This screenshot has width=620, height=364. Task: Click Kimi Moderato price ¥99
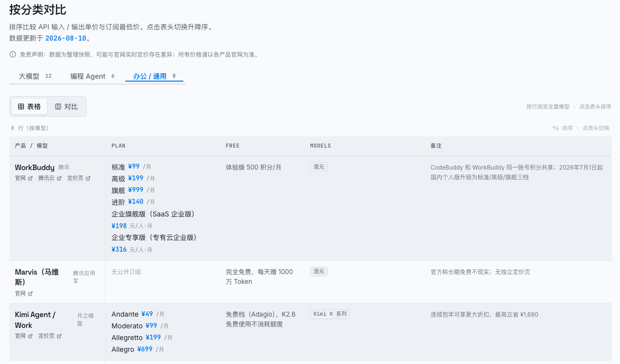pyautogui.click(x=151, y=326)
